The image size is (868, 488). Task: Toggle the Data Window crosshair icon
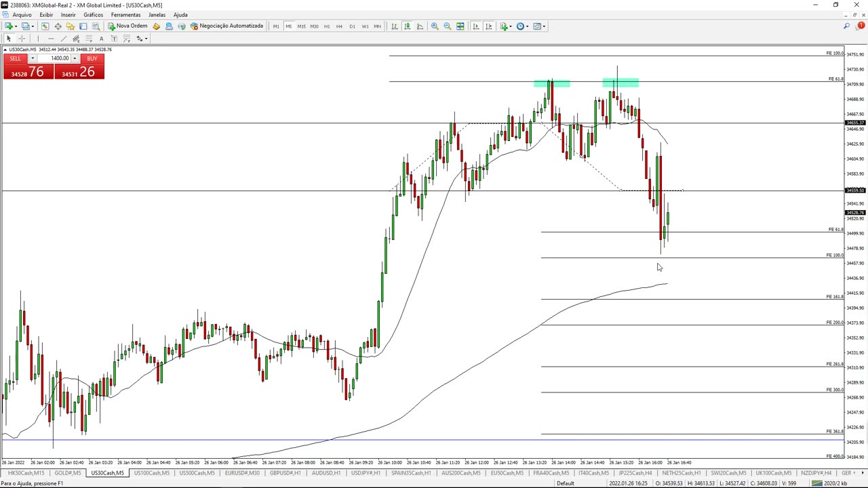(58, 26)
